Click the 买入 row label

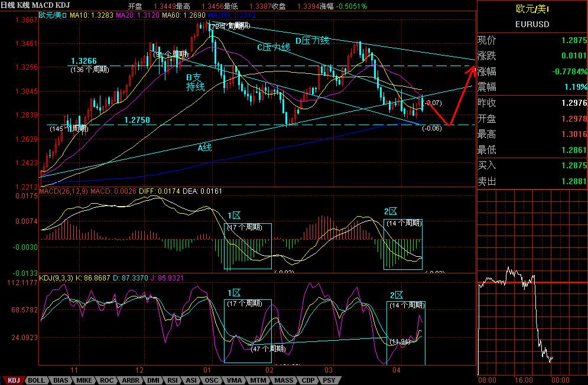(x=487, y=165)
